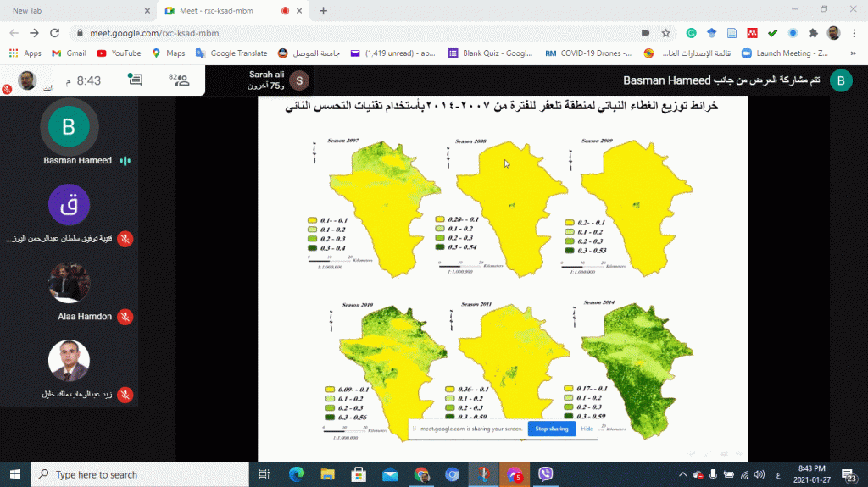Open the participants list icon
Screen dimensions: 868x487
tap(179, 80)
